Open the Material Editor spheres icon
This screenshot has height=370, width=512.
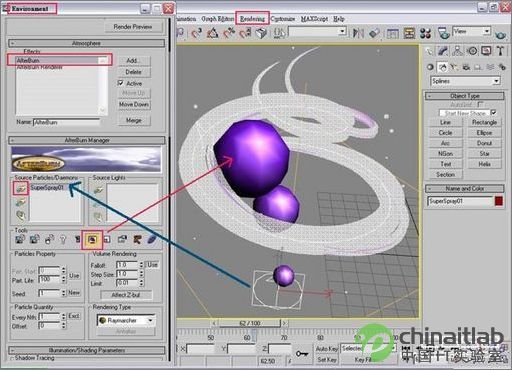[x=425, y=33]
